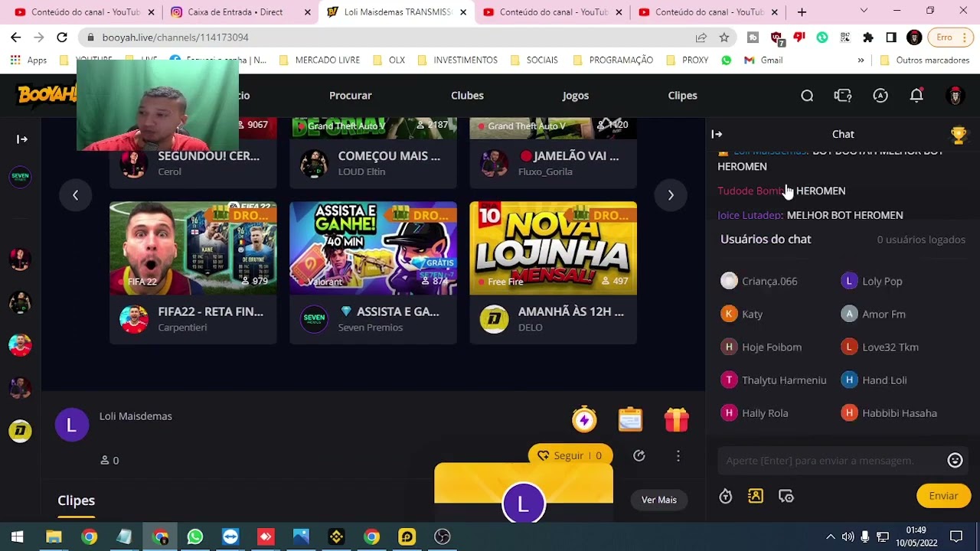The image size is (980, 551).
Task: Open WhatsApp from the taskbar
Action: (x=195, y=537)
